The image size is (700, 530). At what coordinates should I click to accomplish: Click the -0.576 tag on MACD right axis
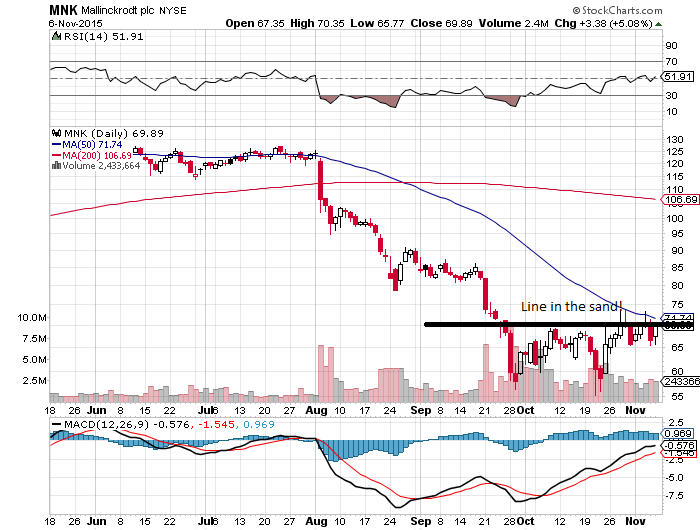coord(679,445)
